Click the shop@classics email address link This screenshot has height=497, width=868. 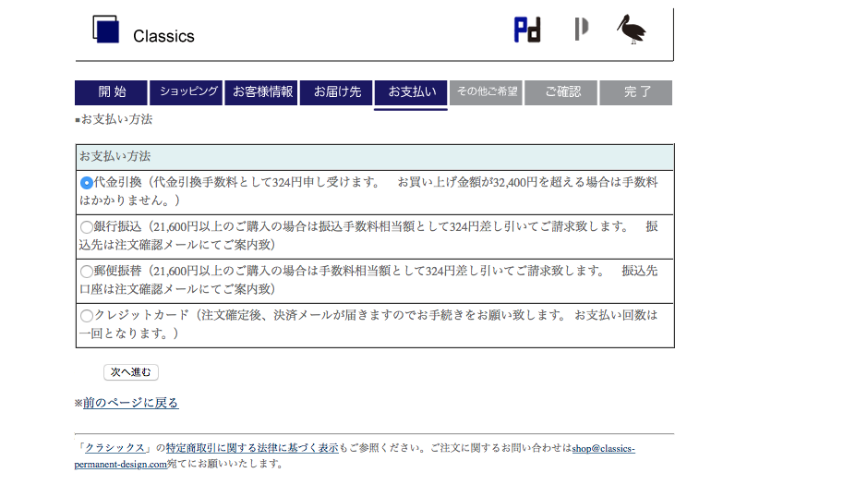(603, 448)
